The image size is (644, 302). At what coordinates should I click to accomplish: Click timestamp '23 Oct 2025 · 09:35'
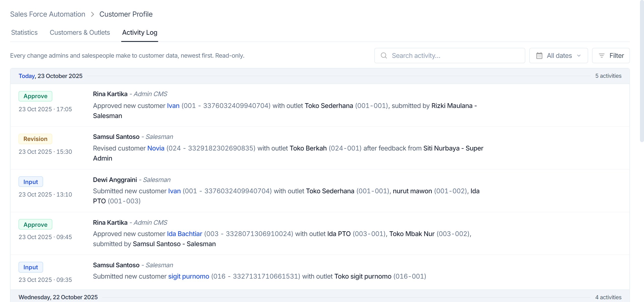pos(45,280)
